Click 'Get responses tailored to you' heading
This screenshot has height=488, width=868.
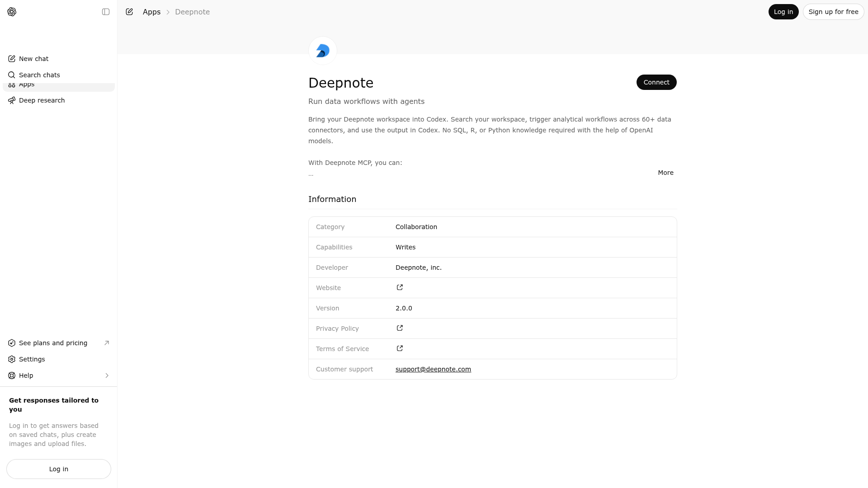pyautogui.click(x=54, y=405)
